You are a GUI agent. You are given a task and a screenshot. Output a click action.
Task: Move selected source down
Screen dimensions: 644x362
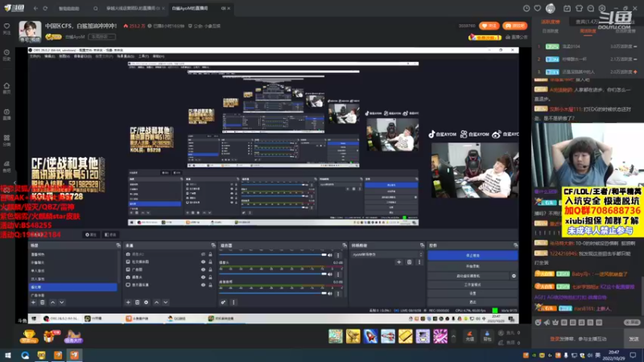[x=166, y=302]
